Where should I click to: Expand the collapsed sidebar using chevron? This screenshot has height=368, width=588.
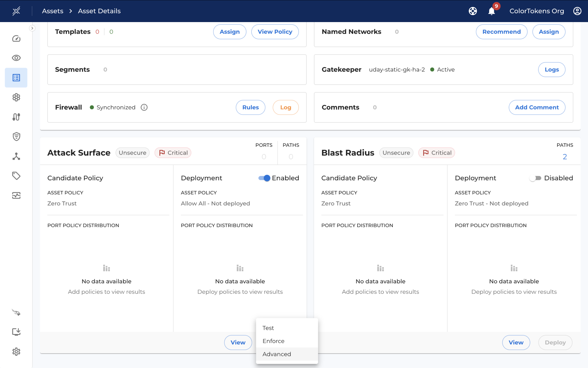point(32,28)
